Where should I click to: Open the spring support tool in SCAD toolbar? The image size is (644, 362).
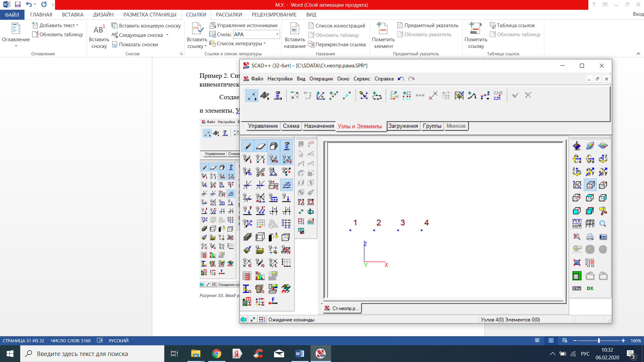coord(278,96)
